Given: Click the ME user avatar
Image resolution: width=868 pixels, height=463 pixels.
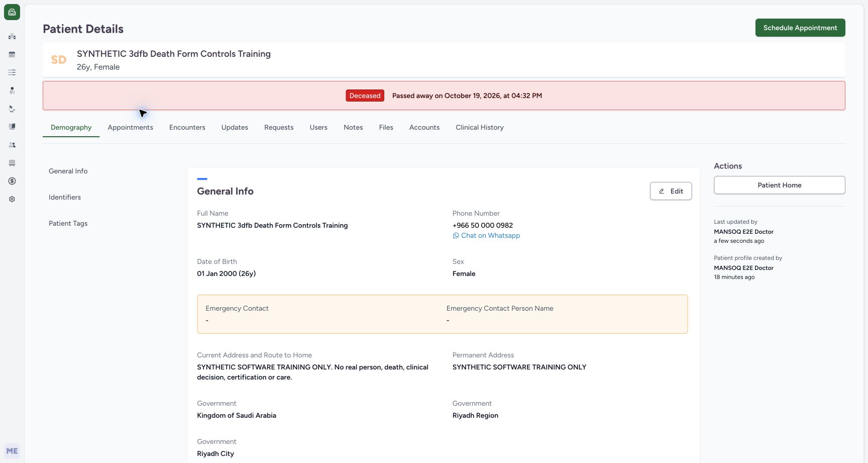Looking at the screenshot, I should [12, 451].
